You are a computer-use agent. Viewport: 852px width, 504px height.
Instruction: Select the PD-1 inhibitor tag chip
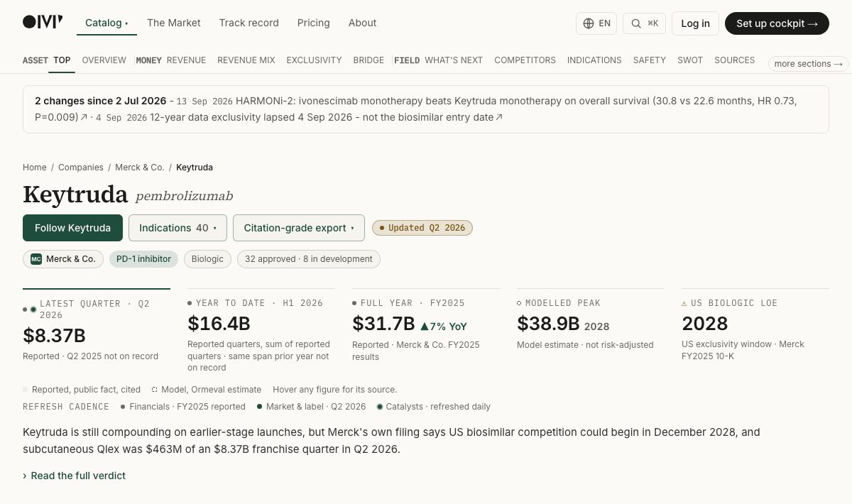(144, 259)
